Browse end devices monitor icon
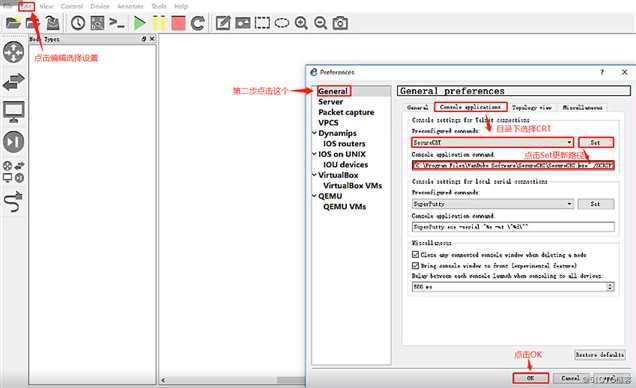This screenshot has width=636, height=388. 13,112
